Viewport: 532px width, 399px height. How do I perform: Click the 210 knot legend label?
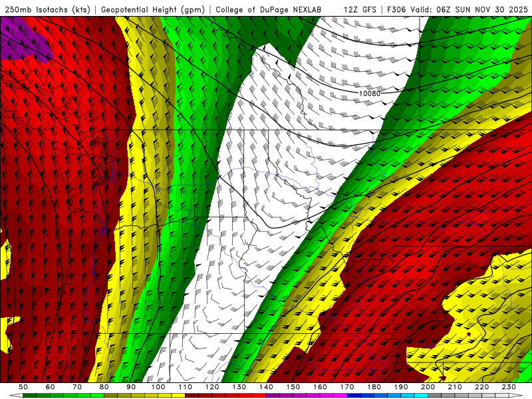[455, 387]
